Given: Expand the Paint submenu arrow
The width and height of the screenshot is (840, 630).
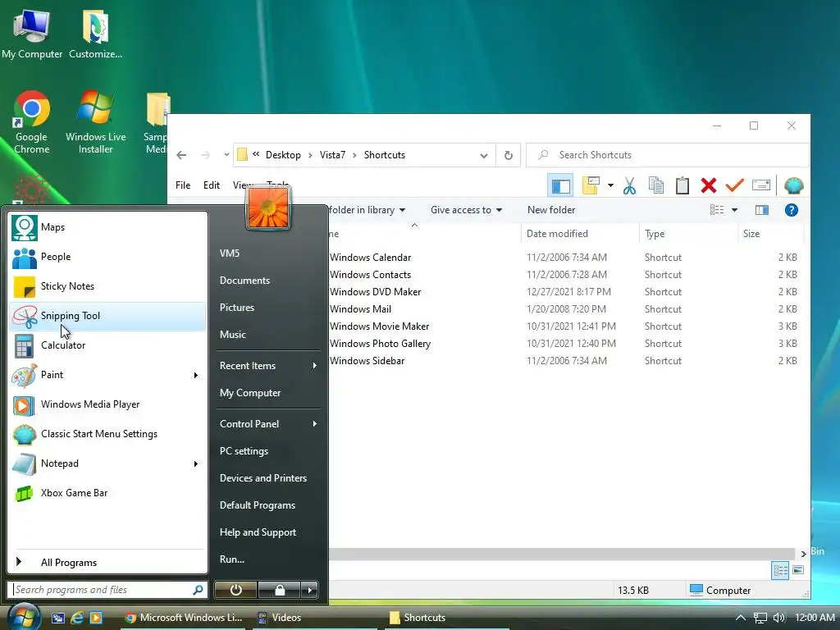Looking at the screenshot, I should coord(196,375).
